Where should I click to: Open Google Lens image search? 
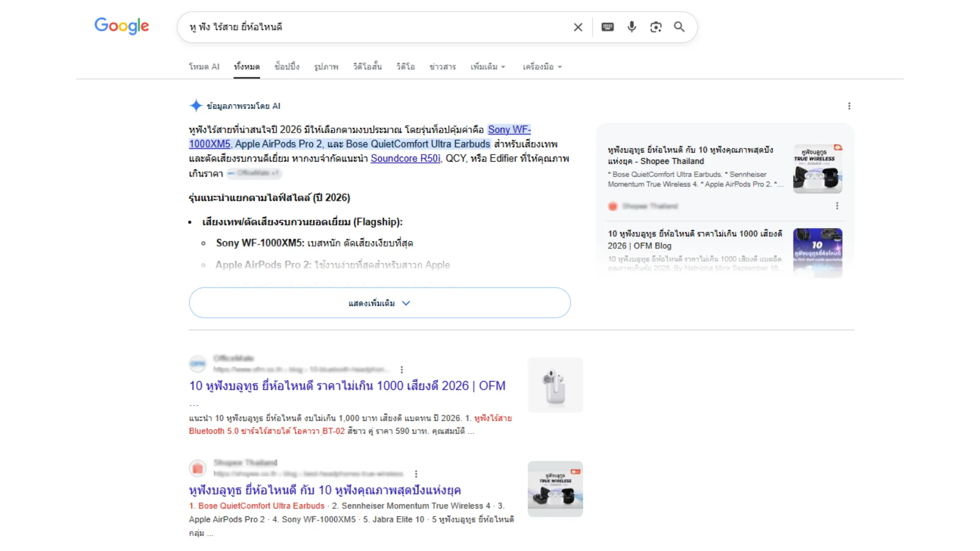(656, 27)
